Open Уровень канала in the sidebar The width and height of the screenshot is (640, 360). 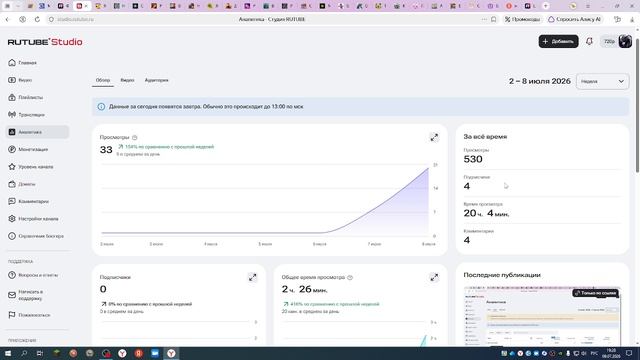tap(31, 167)
